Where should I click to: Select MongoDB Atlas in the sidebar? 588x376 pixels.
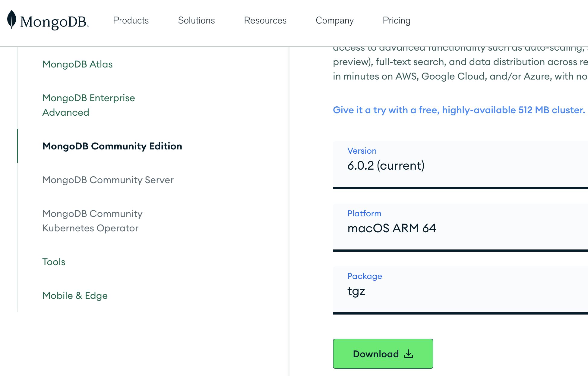coord(77,64)
